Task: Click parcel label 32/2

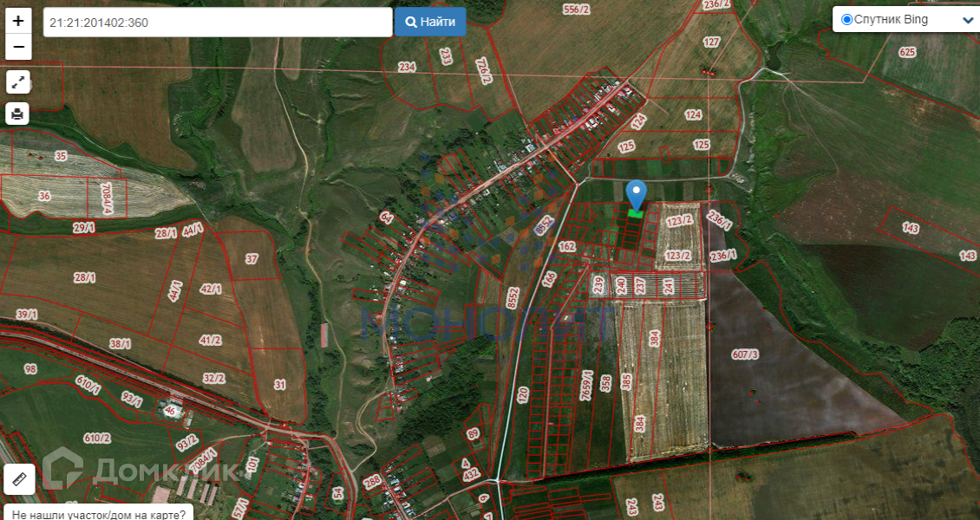Action: coord(213,378)
